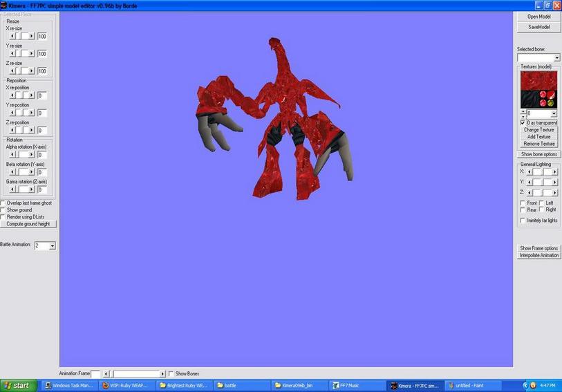Click X re-position right arrow
Image resolution: width=562 pixels, height=392 pixels.
pos(32,95)
